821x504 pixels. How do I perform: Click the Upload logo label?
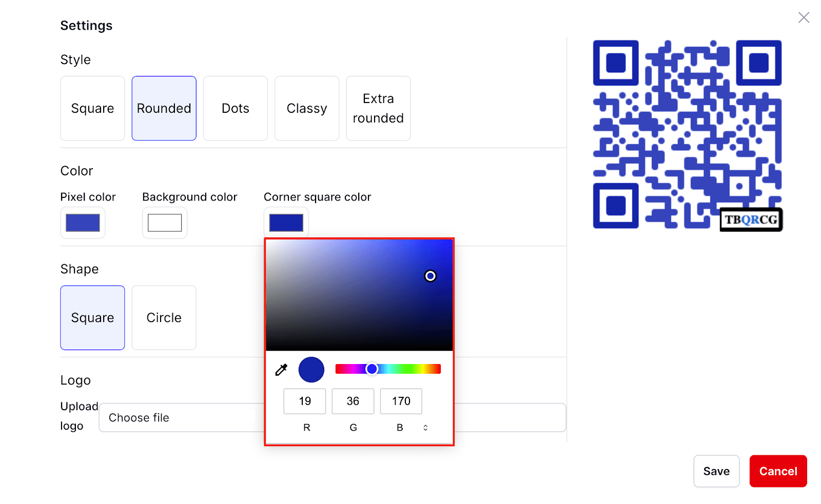click(x=79, y=416)
